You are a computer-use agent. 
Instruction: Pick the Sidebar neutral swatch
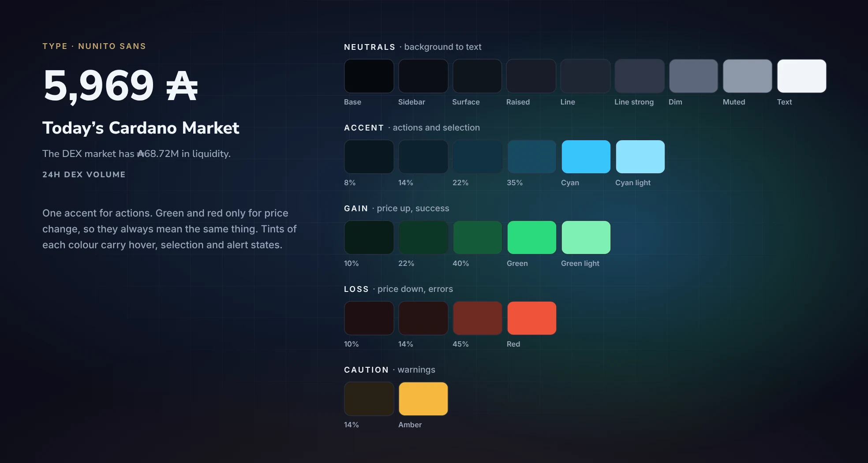(423, 76)
